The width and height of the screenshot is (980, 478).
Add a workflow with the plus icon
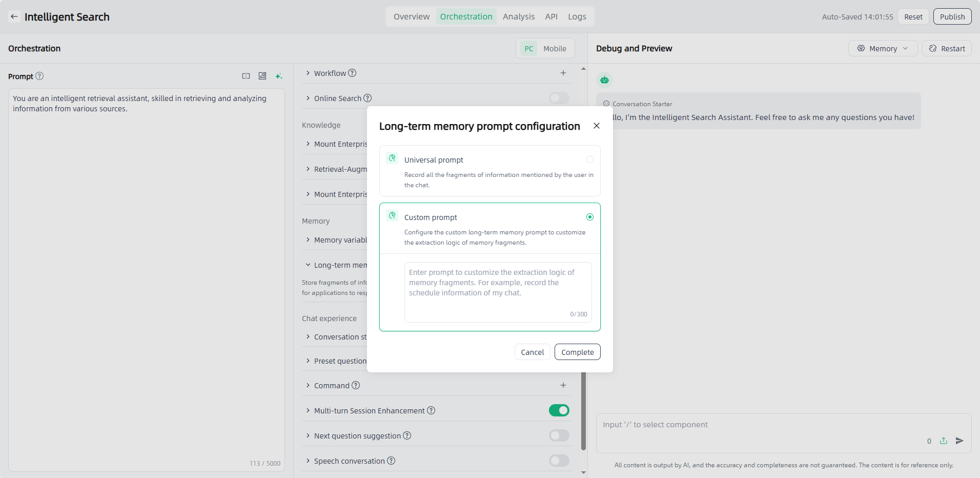pos(563,73)
